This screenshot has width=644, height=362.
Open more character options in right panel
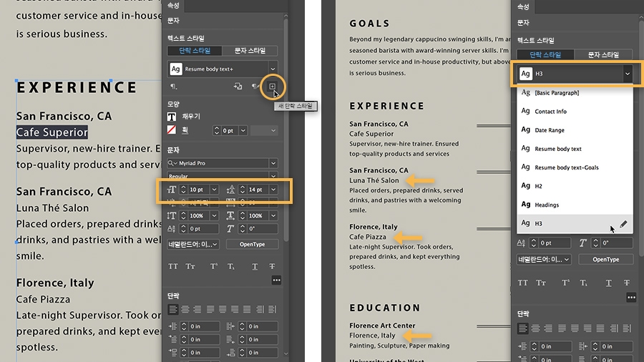click(x=631, y=297)
